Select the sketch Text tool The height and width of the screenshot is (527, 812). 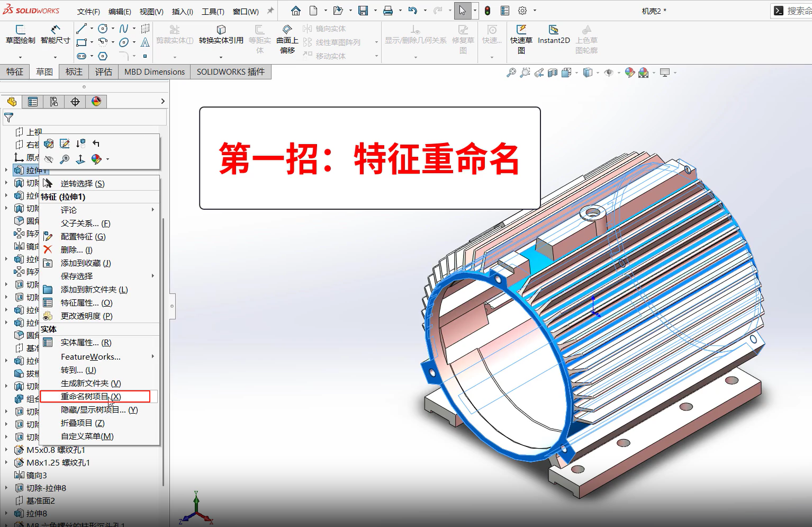coord(145,42)
